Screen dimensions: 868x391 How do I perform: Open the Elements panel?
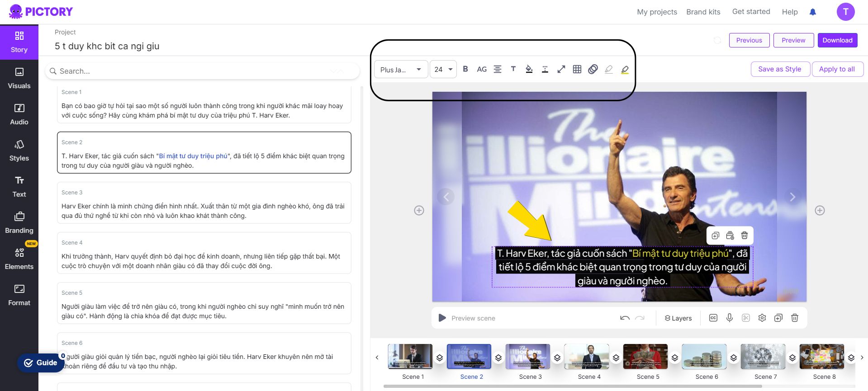[x=19, y=259]
